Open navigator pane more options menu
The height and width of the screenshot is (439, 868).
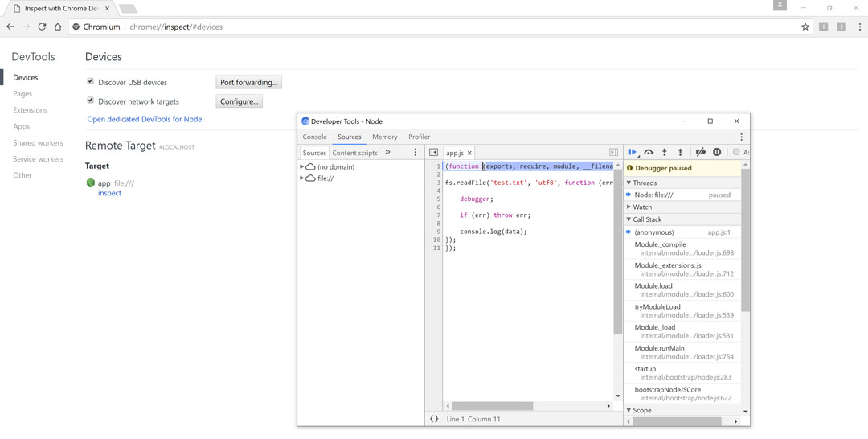point(416,152)
